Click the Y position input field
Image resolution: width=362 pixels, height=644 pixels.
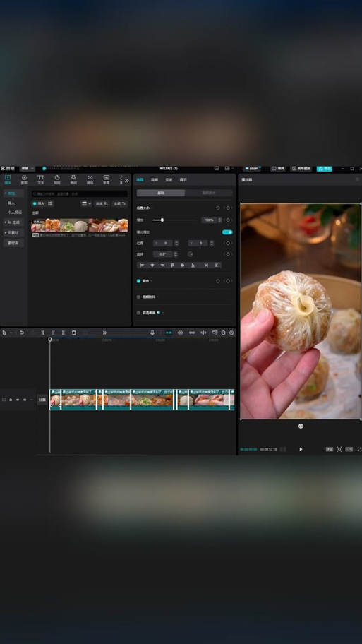[199, 243]
